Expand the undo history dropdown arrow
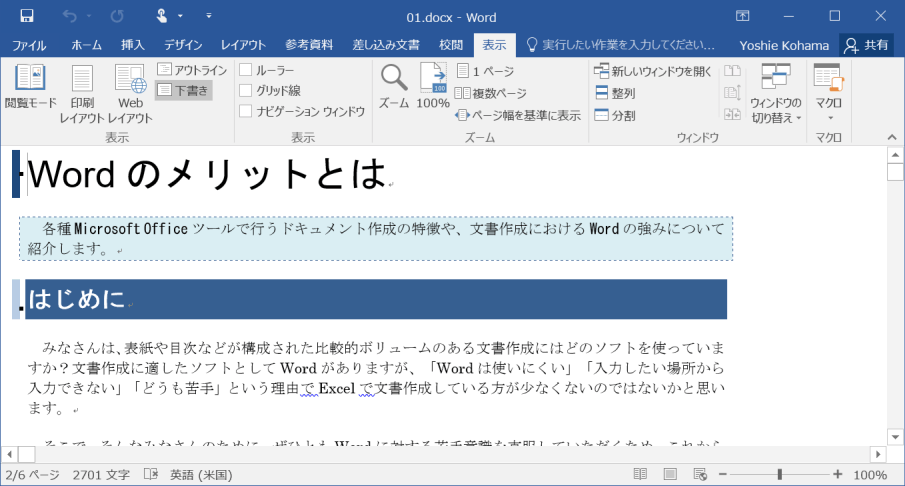This screenshot has height=486, width=905. click(89, 16)
